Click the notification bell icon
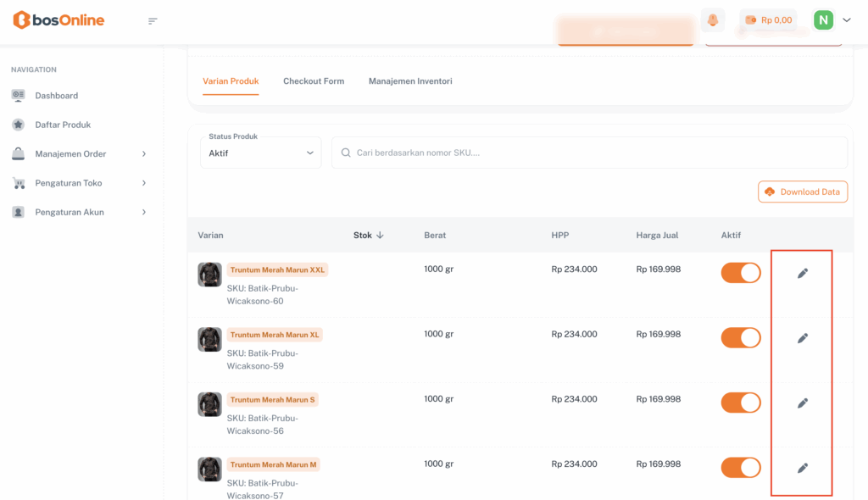Image resolution: width=868 pixels, height=500 pixels. (713, 20)
